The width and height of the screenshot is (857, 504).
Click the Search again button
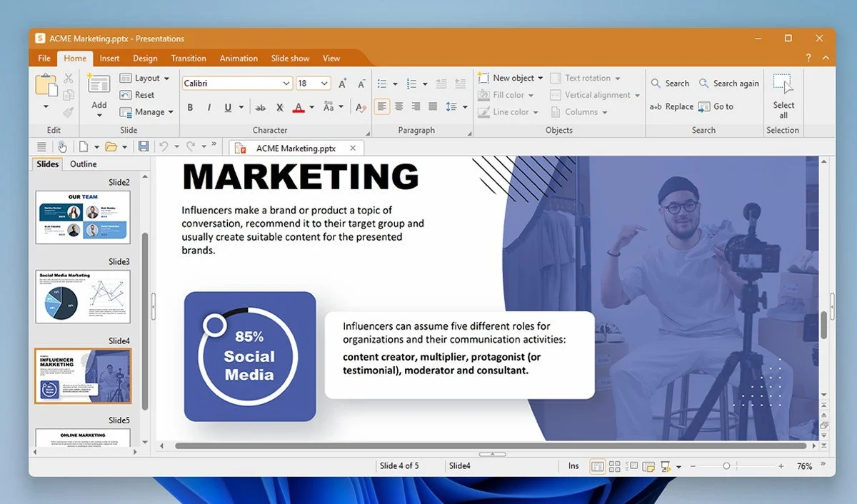728,84
